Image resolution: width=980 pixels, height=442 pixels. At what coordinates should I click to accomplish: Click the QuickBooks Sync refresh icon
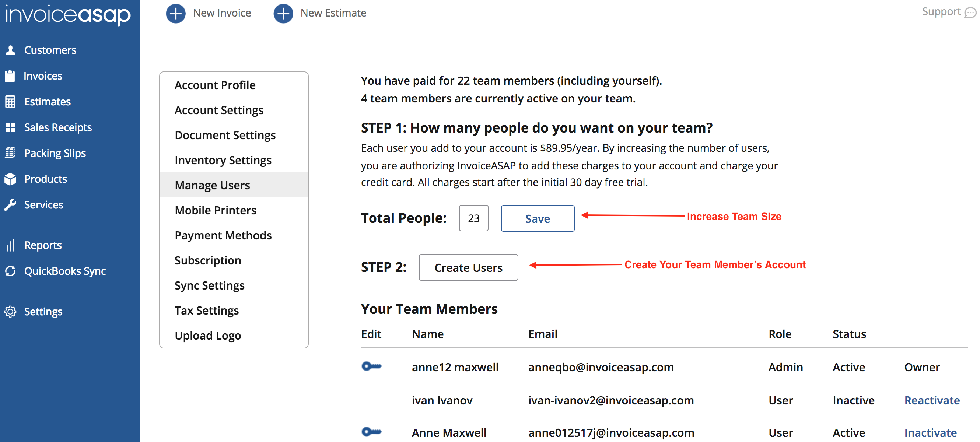[11, 271]
